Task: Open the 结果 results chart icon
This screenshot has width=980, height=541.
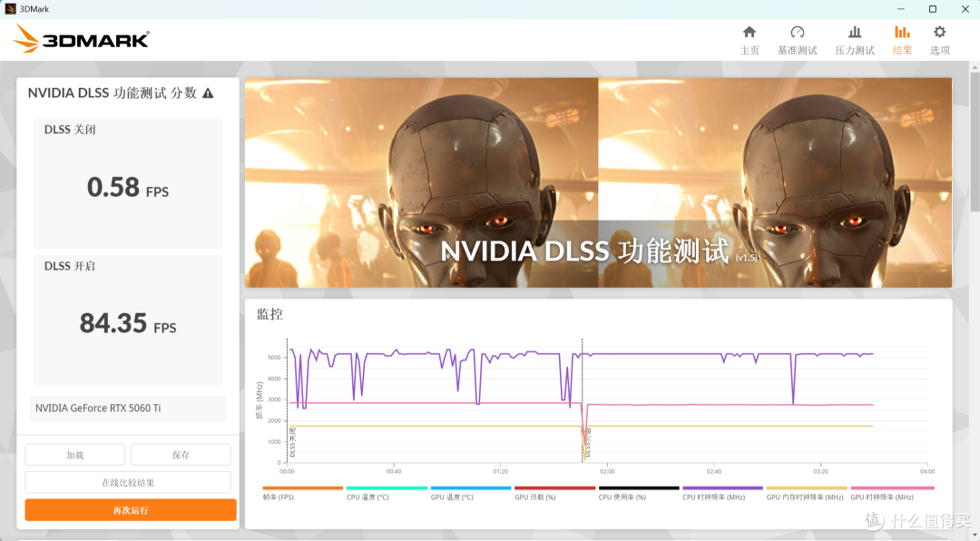Action: (902, 32)
